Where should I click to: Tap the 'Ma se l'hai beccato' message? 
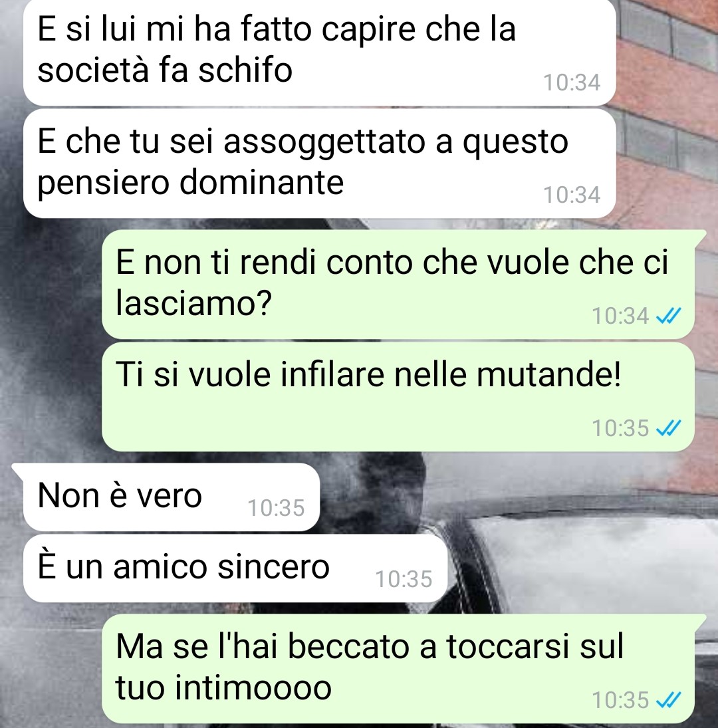pos(398,668)
